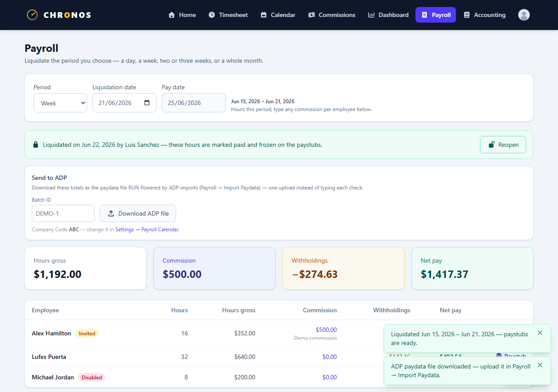The height and width of the screenshot is (392, 558).
Task: Click the Hours gross total $1,192.00
Action: pyautogui.click(x=58, y=274)
